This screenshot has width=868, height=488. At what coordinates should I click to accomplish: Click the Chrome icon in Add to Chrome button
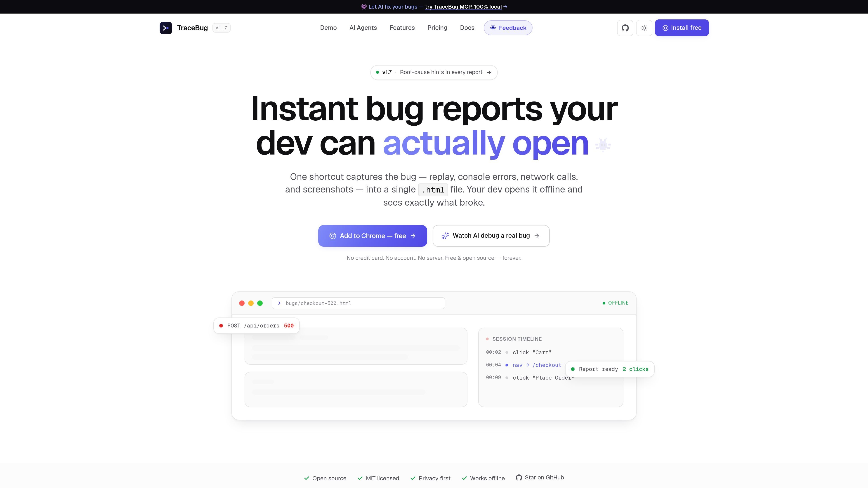[x=333, y=236]
